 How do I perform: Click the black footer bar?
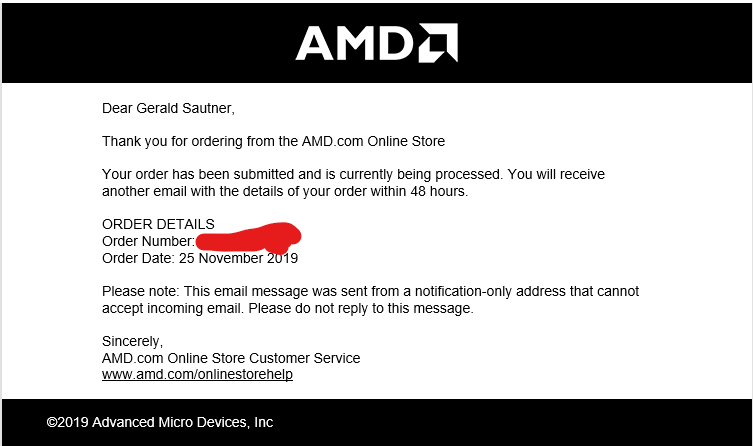(x=376, y=422)
